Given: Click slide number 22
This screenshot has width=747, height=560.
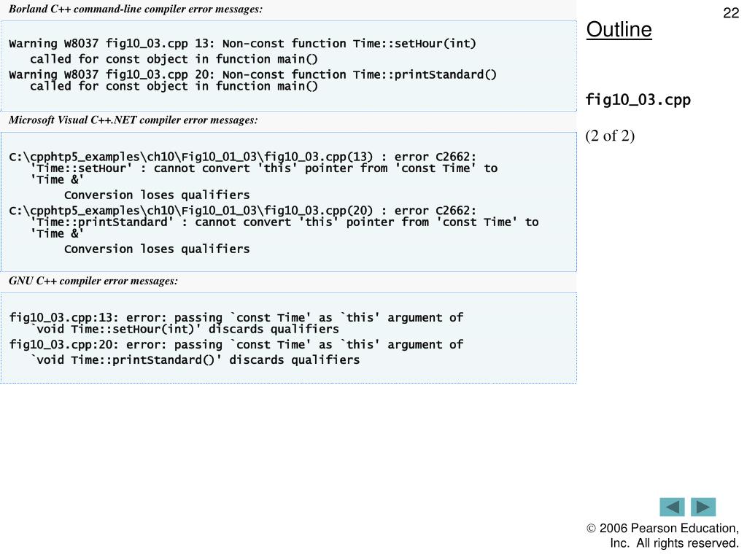Looking at the screenshot, I should [x=731, y=13].
